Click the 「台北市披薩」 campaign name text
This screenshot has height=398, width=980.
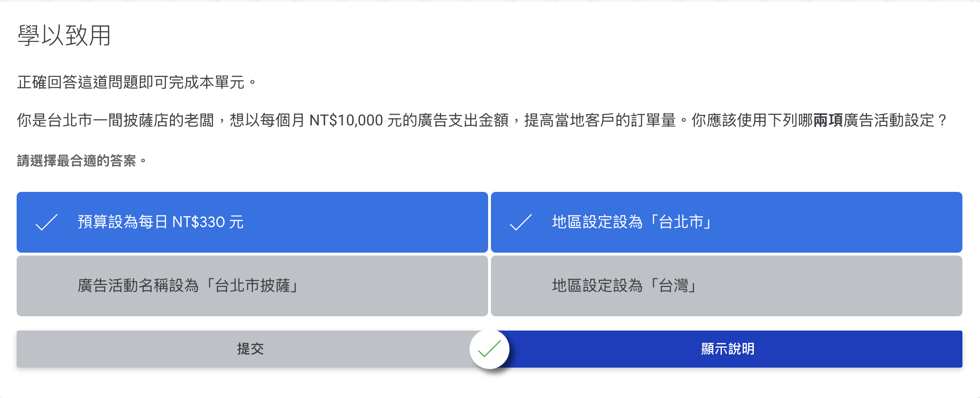tap(252, 286)
